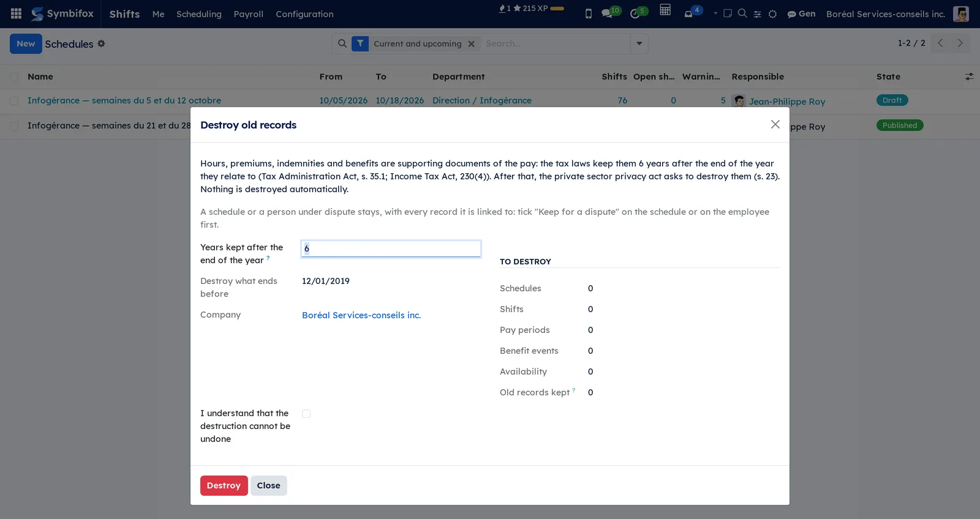Focus the 'Years kept after the end of the year' field

pyautogui.click(x=391, y=248)
